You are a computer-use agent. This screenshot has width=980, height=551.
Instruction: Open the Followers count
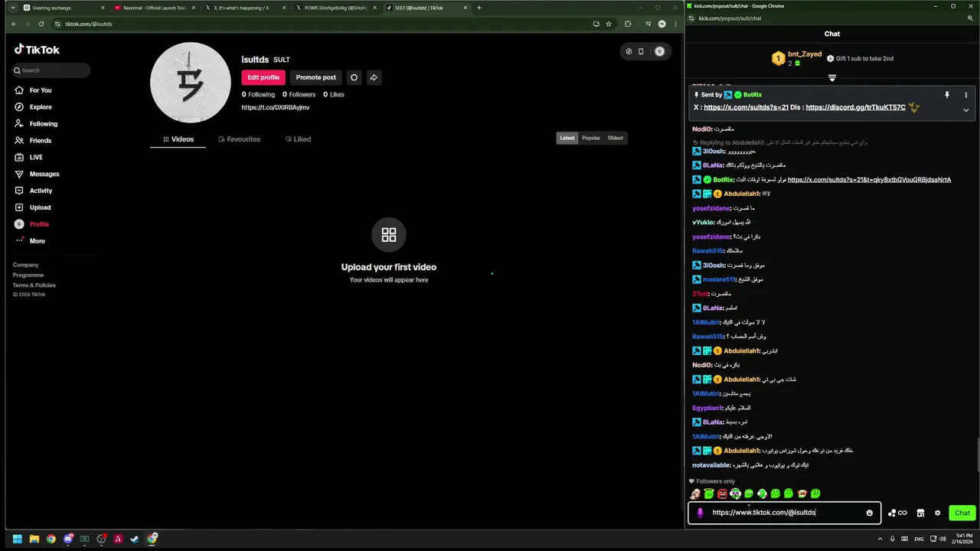299,95
